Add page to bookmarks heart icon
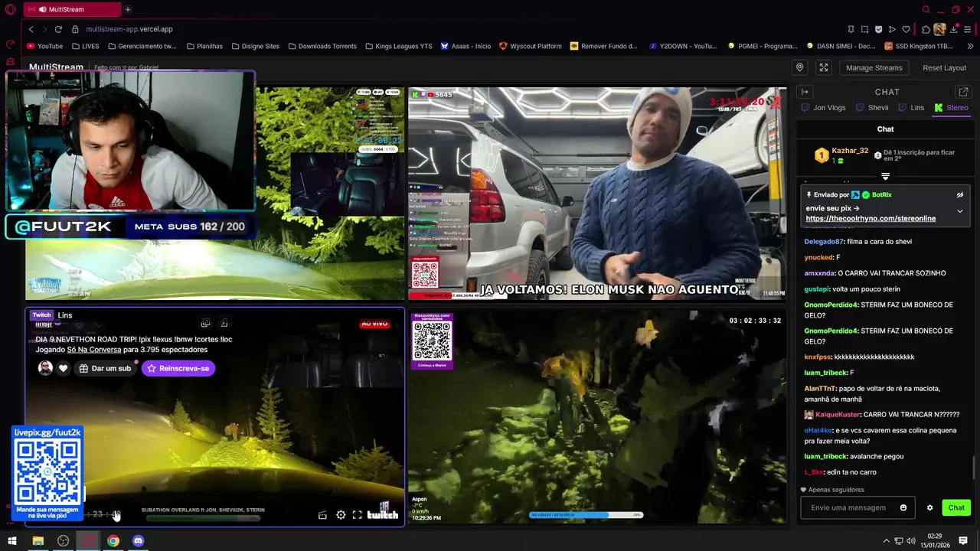Viewport: 980px width, 551px height. pyautogui.click(x=906, y=29)
